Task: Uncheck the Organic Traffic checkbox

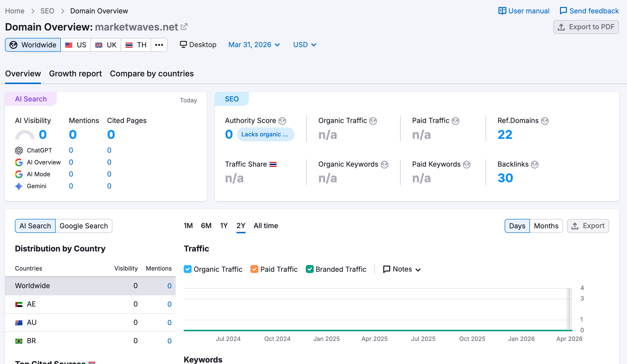Action: point(188,269)
